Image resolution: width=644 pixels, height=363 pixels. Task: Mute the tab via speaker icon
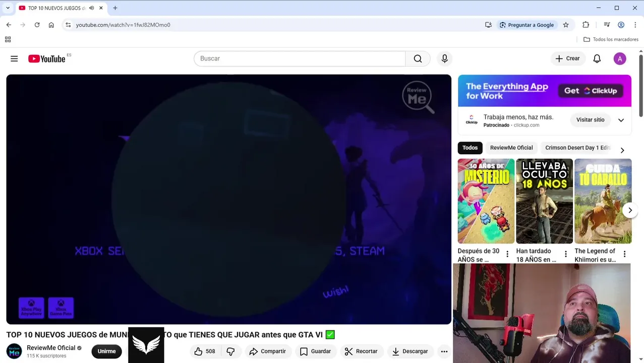click(91, 8)
